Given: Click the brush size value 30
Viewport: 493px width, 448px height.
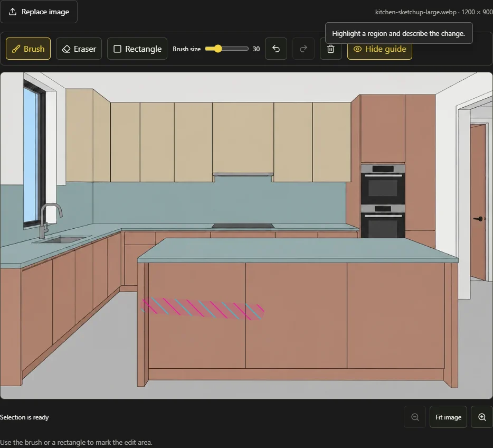Looking at the screenshot, I should [256, 49].
